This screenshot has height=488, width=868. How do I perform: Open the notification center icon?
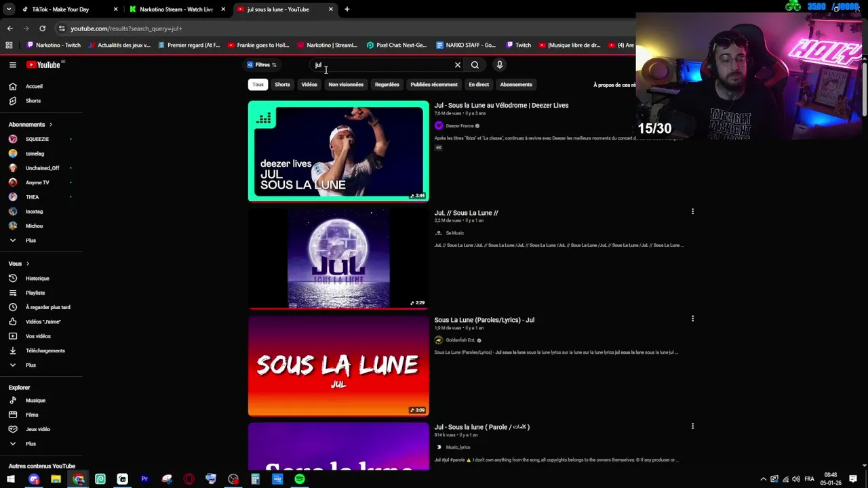[853, 479]
